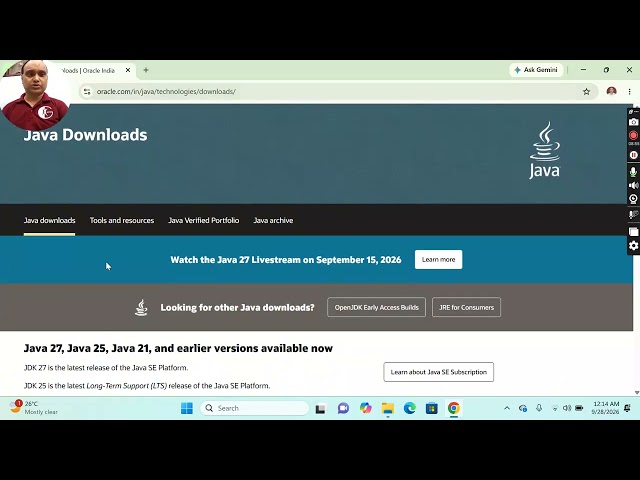The image size is (640, 480).
Task: Click the 'Long-Term Support (LTS)' text
Action: [127, 386]
